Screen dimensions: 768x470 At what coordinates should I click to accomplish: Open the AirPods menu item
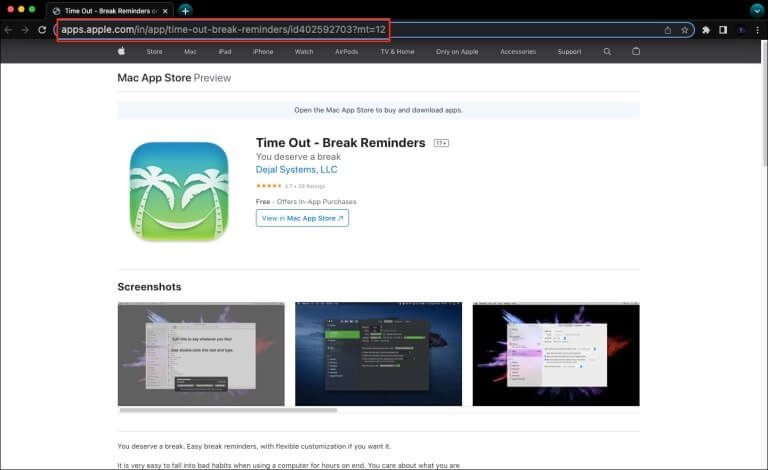click(x=346, y=51)
